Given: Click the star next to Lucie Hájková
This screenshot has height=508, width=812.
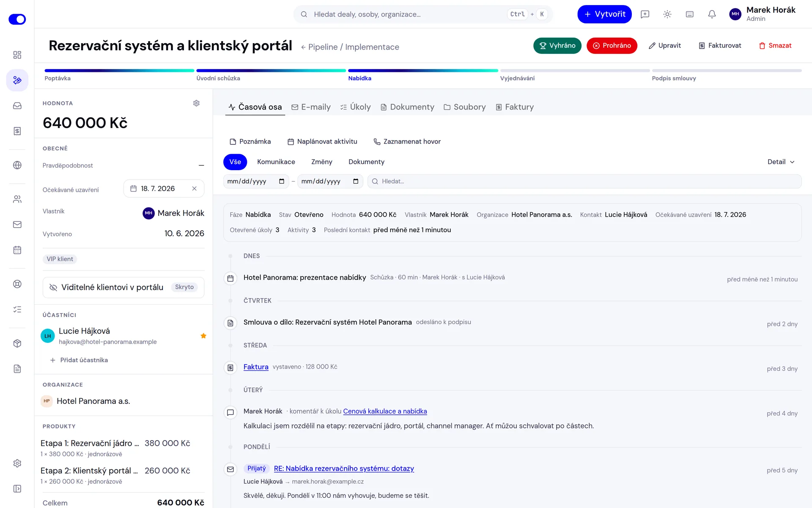Looking at the screenshot, I should point(203,336).
